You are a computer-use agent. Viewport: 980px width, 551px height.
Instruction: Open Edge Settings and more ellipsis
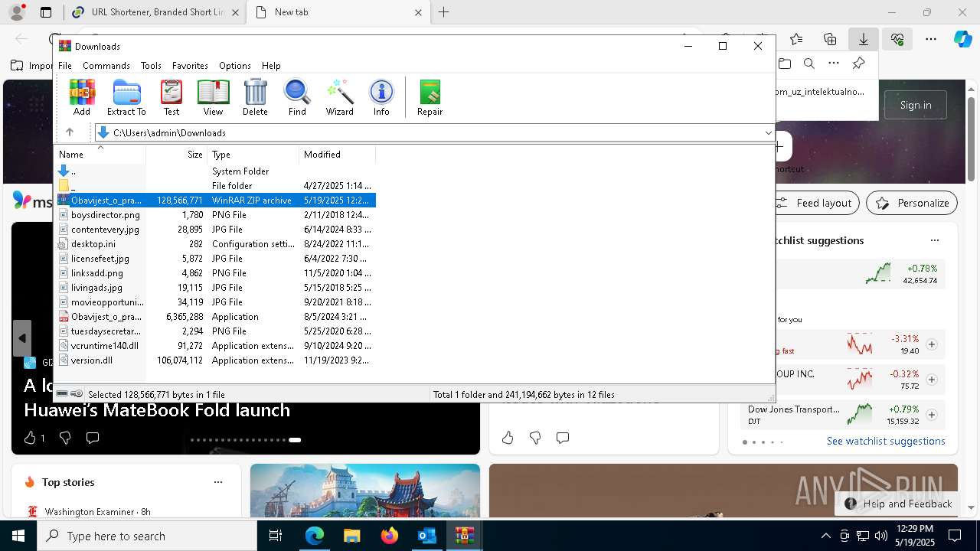pos(931,39)
